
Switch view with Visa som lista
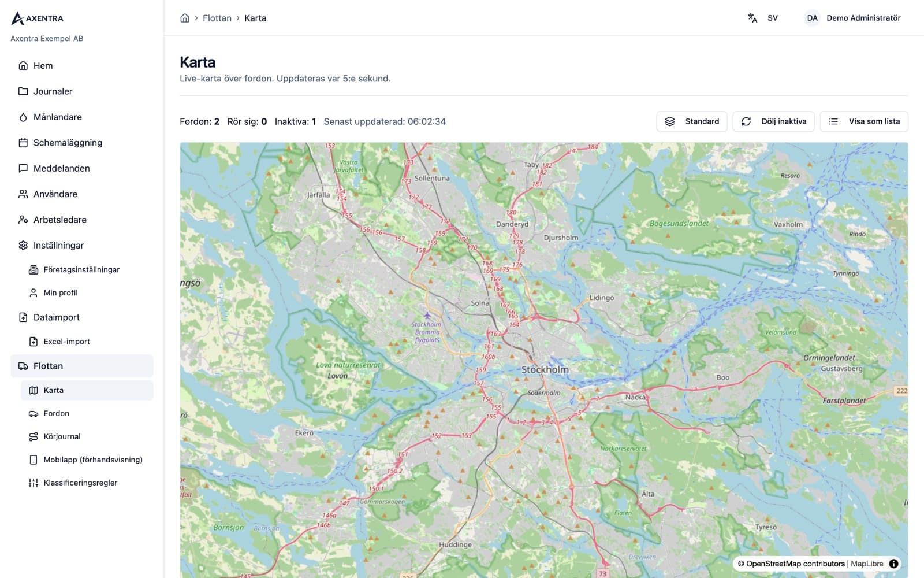click(864, 121)
